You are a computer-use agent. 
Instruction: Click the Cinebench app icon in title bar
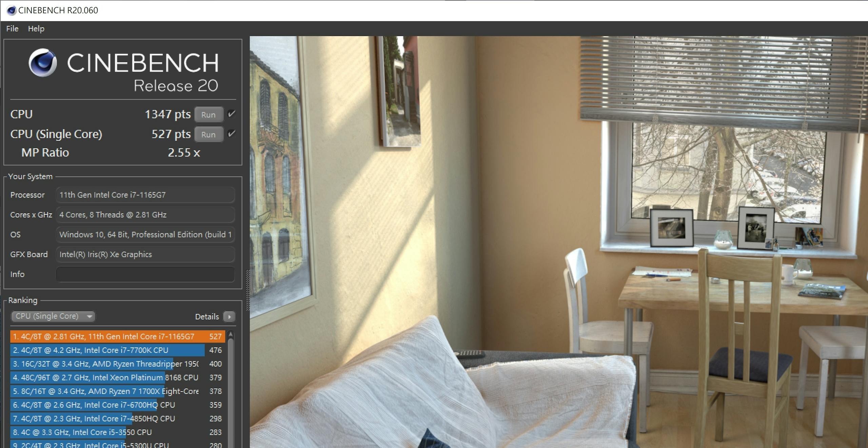pos(12,11)
